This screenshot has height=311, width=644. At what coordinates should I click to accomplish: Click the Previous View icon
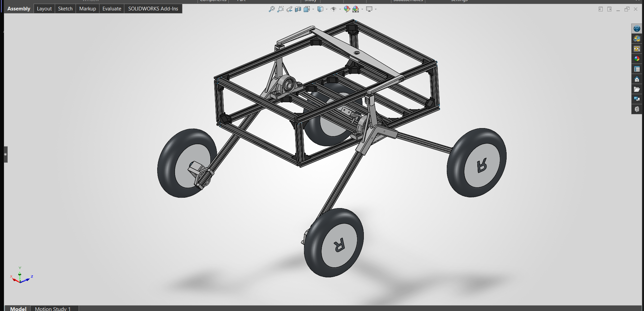pyautogui.click(x=289, y=9)
